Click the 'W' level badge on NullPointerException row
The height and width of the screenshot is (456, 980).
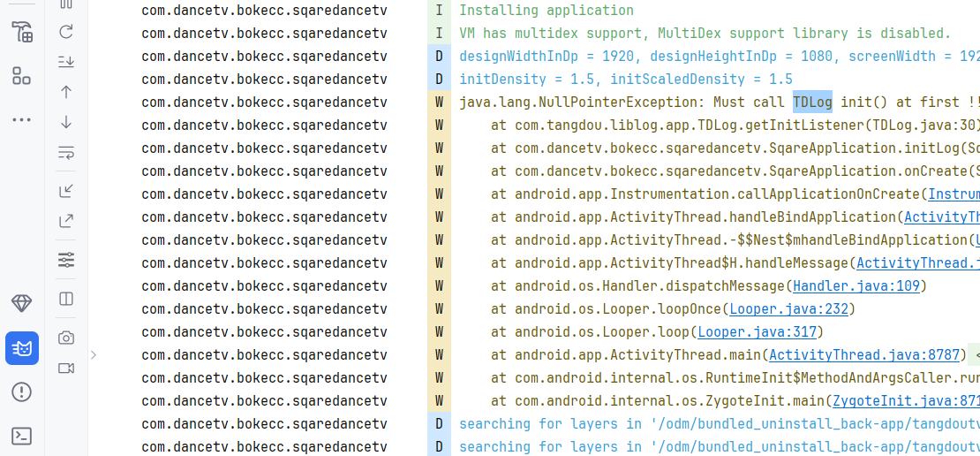440,103
